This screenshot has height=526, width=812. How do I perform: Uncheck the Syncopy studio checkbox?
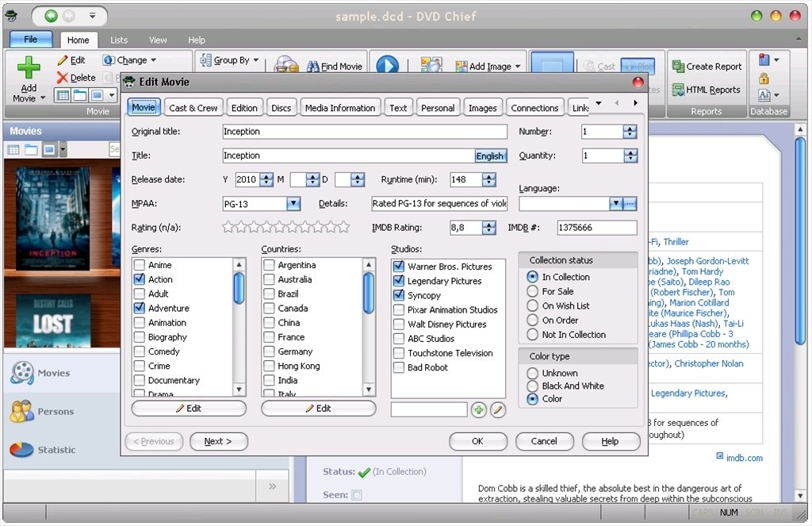398,295
